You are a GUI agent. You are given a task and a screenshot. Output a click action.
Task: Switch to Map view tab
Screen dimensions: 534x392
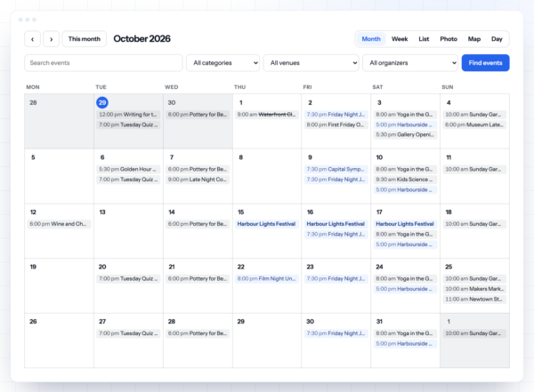click(474, 39)
